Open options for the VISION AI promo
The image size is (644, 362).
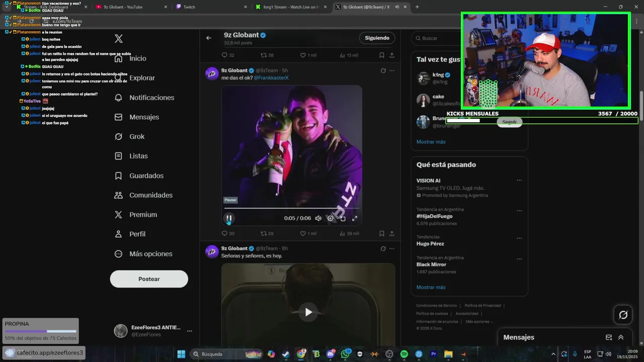(519, 180)
